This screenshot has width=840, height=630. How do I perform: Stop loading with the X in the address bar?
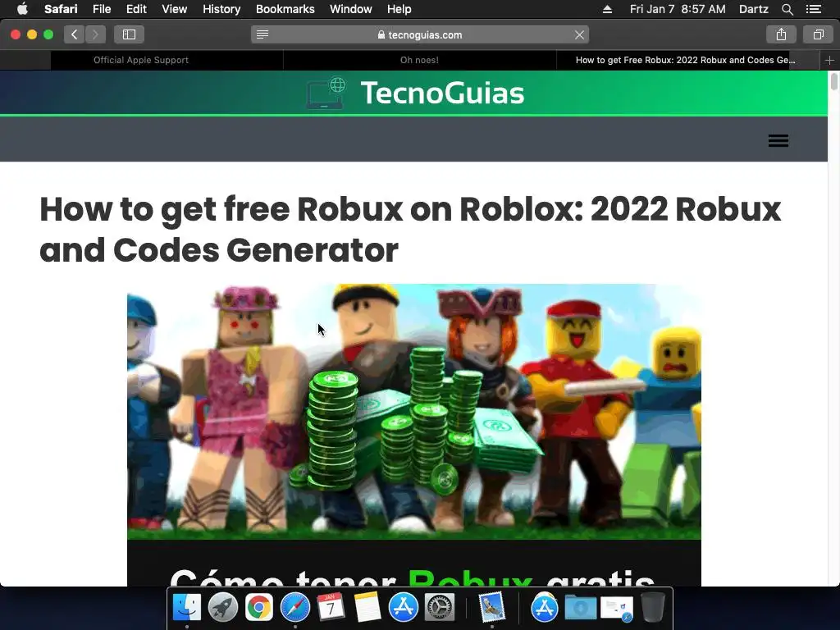[579, 34]
